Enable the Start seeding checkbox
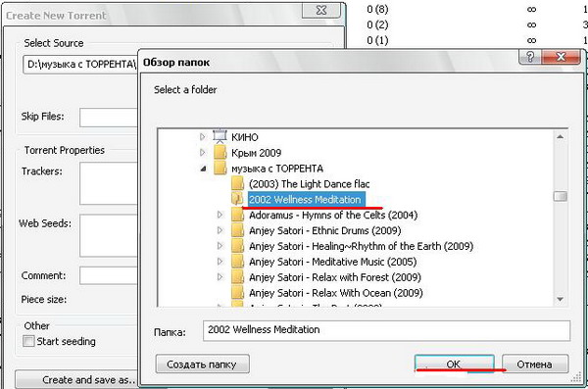Screen dimensions: 588x389 pyautogui.click(x=28, y=341)
